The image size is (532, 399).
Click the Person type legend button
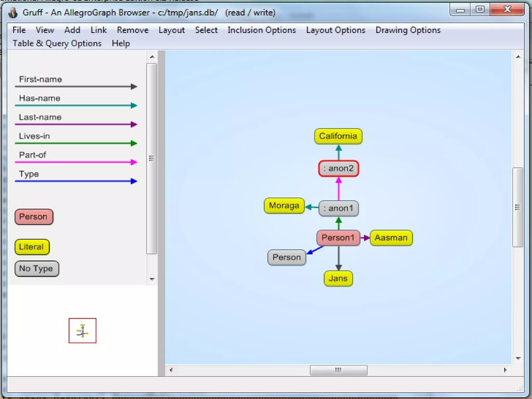coord(34,217)
